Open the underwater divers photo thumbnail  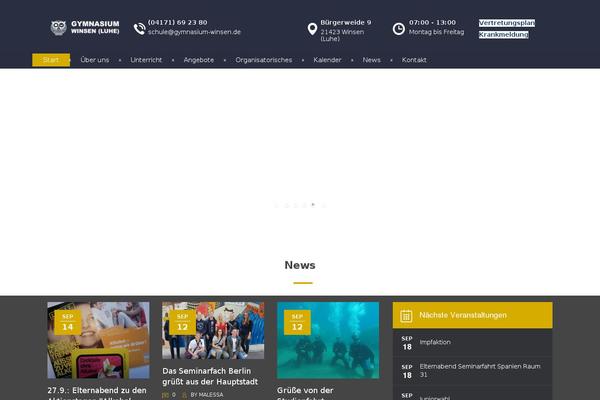point(328,340)
